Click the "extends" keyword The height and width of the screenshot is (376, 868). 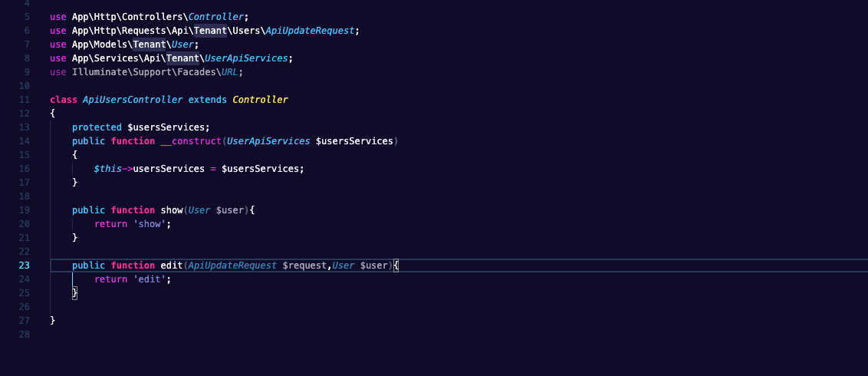(208, 100)
